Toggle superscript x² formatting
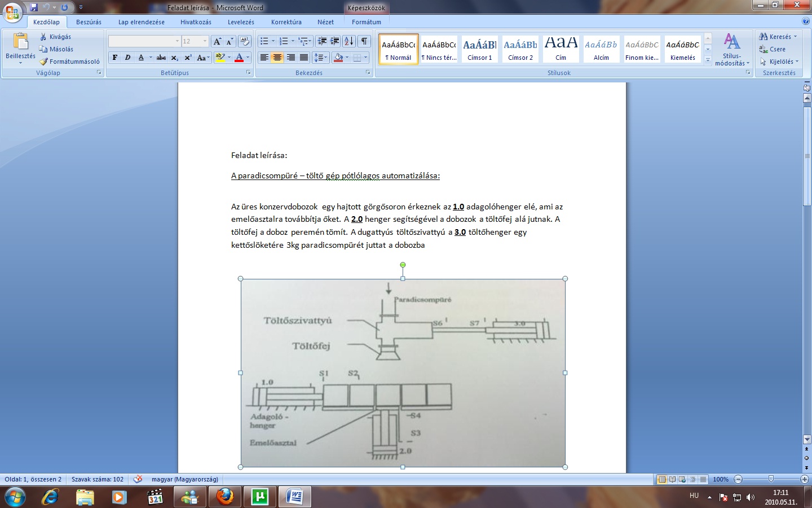Image resolution: width=812 pixels, height=508 pixels. click(188, 58)
